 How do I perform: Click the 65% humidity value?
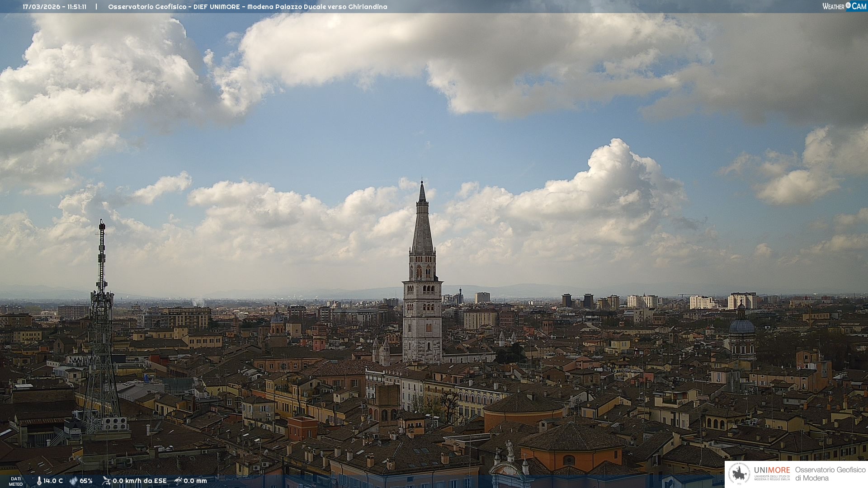[86, 481]
